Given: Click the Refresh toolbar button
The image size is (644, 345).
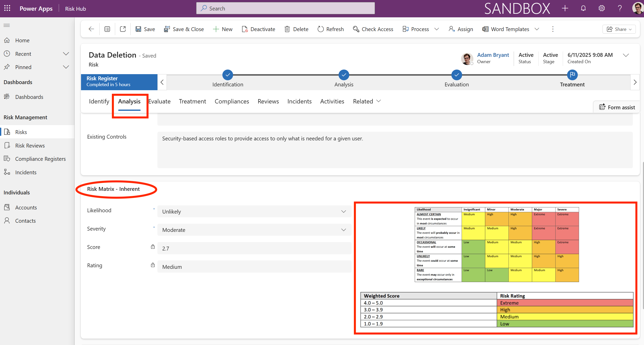Looking at the screenshot, I should pyautogui.click(x=331, y=29).
